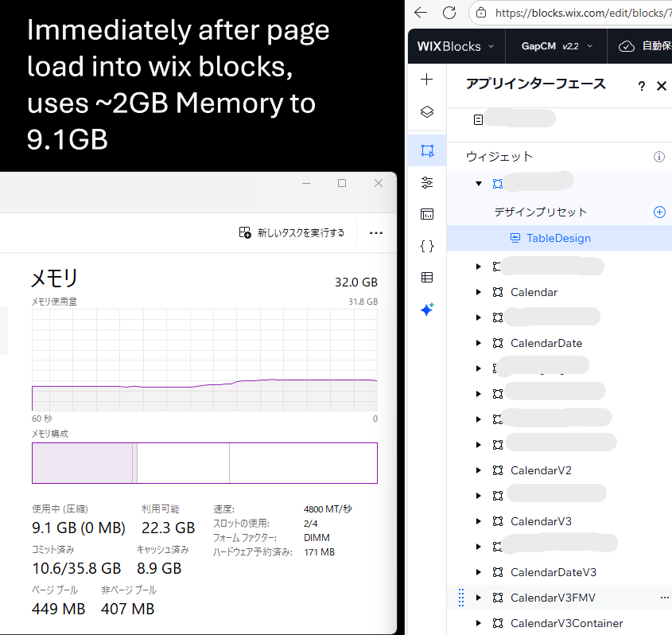Open the data table icon in sidebar

coord(427,278)
